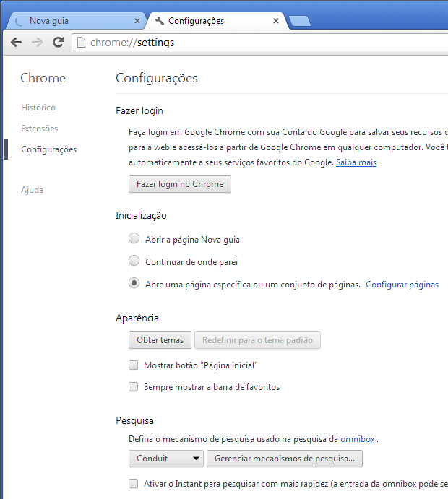Screen dimensions: 448x499
Task: Follow the Saiba mais link
Action: (x=356, y=162)
